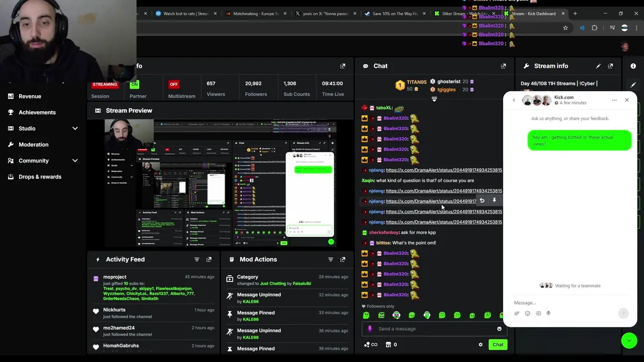644x362 pixels.
Task: Pop out the Activity Feed panel
Action: 209,259
